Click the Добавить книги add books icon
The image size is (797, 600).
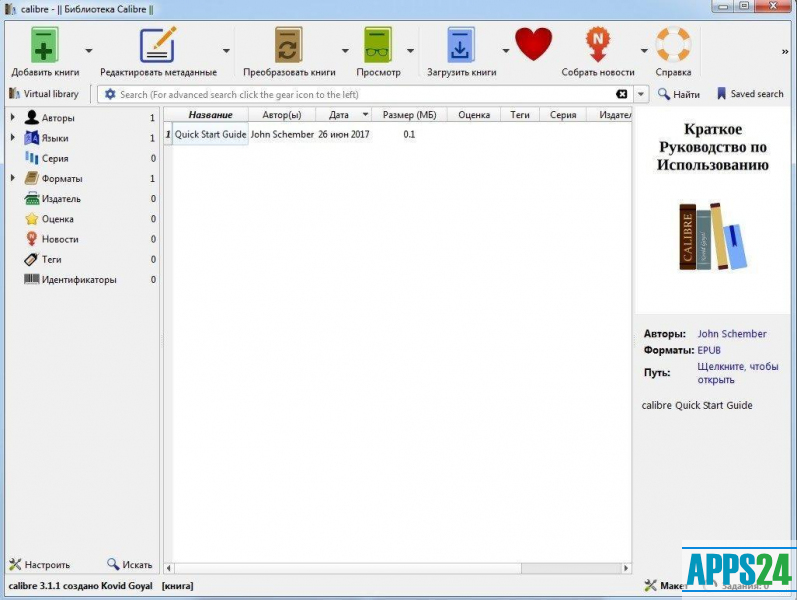click(44, 45)
